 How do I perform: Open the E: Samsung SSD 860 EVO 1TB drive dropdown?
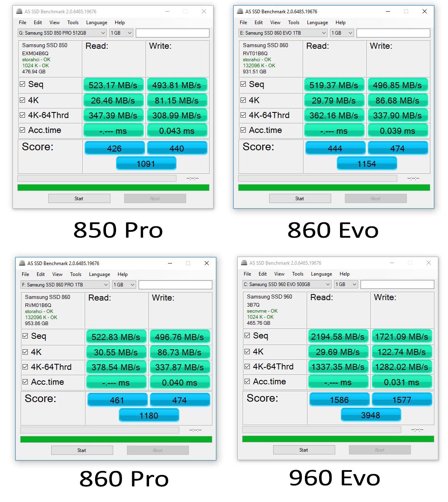[x=283, y=33]
